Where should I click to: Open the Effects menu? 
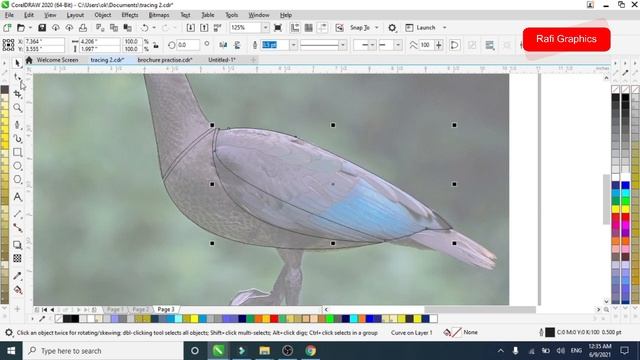click(x=130, y=15)
